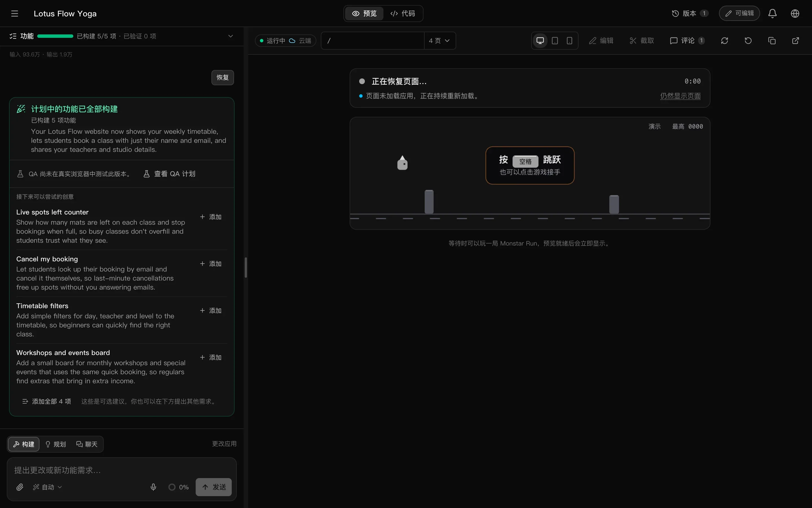Click 更改应用 link
This screenshot has height=508, width=812.
(224, 444)
